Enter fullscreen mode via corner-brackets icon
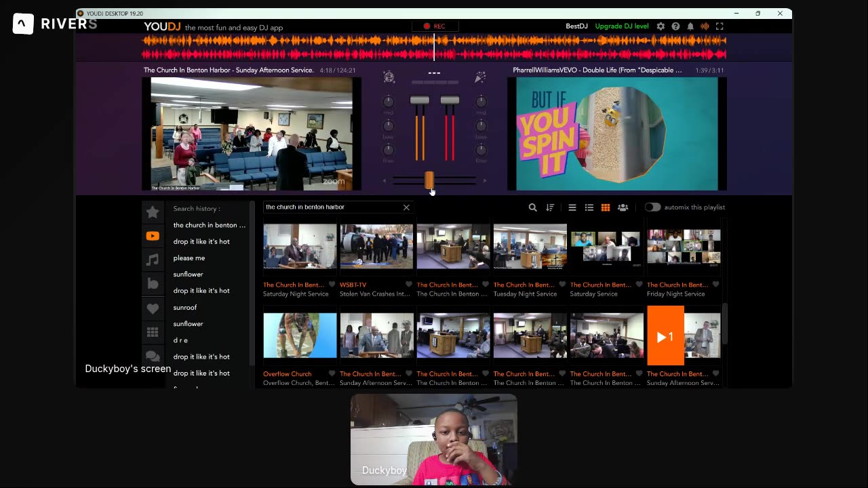 pyautogui.click(x=719, y=26)
